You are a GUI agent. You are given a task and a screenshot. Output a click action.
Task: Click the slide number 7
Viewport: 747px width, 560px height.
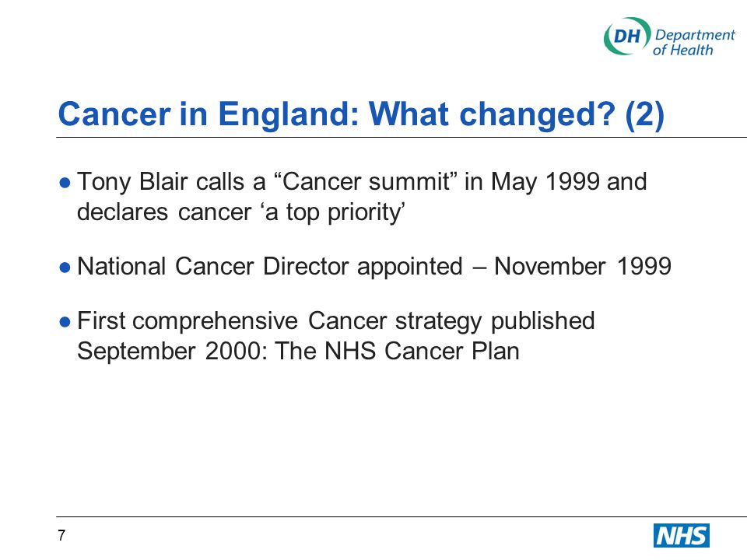(61, 536)
